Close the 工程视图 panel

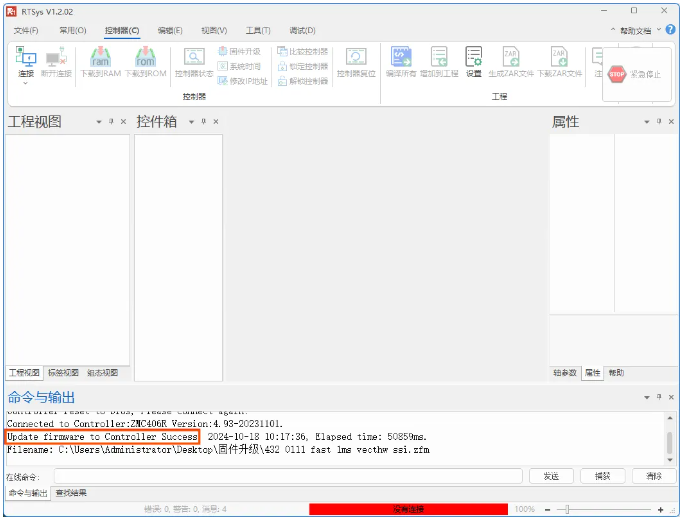coord(123,121)
